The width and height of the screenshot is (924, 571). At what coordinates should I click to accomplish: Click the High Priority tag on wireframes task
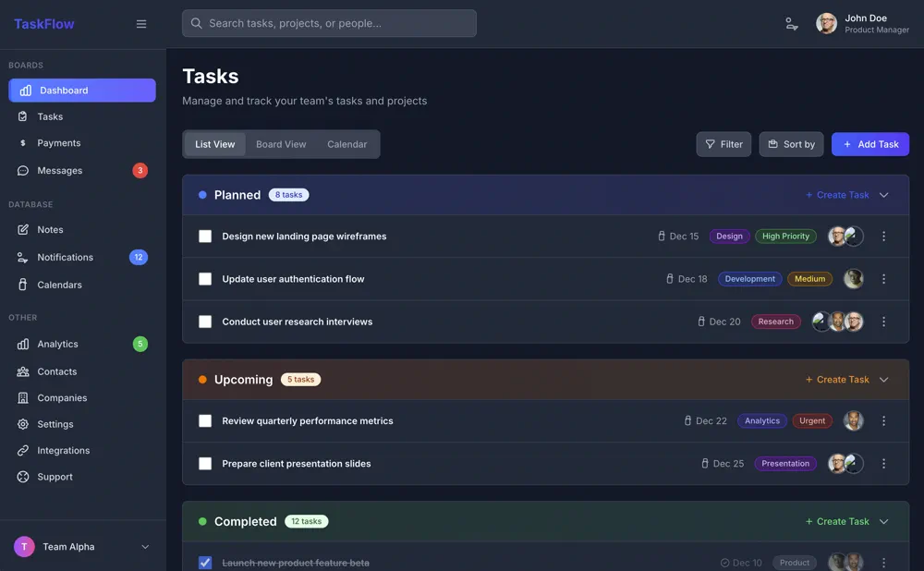click(785, 237)
